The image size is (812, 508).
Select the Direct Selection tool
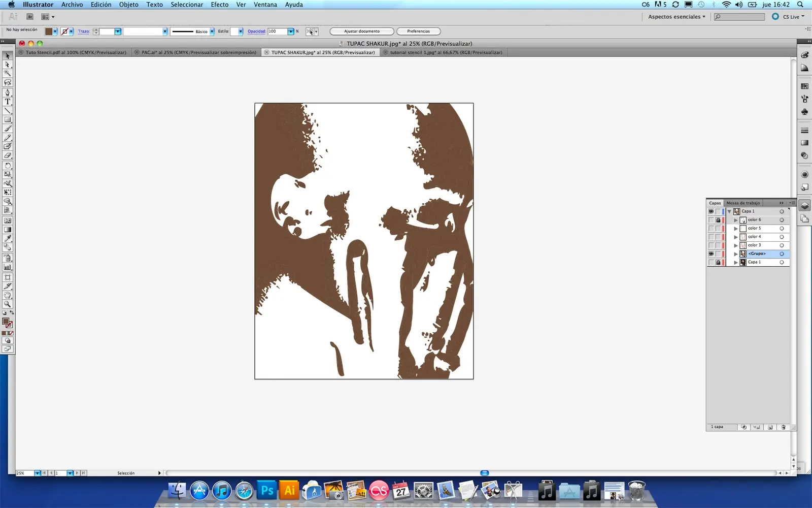(8, 65)
